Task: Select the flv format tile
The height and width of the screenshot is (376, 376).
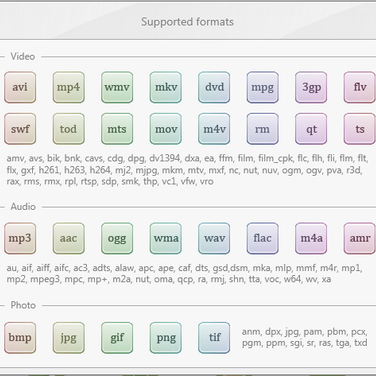Action: pos(360,87)
